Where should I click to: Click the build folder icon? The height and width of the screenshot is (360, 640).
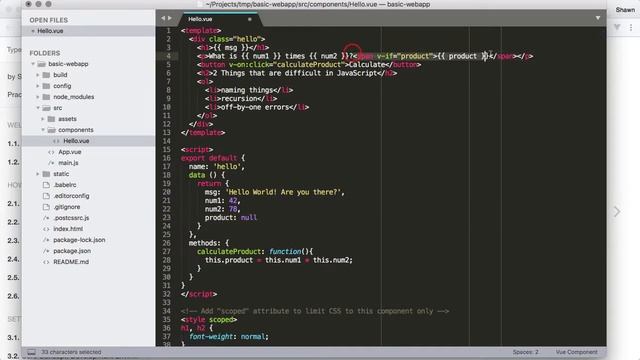pos(46,75)
